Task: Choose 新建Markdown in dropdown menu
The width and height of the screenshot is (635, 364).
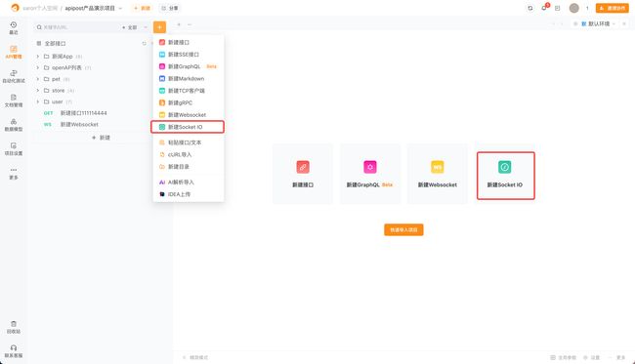Action: coord(189,78)
